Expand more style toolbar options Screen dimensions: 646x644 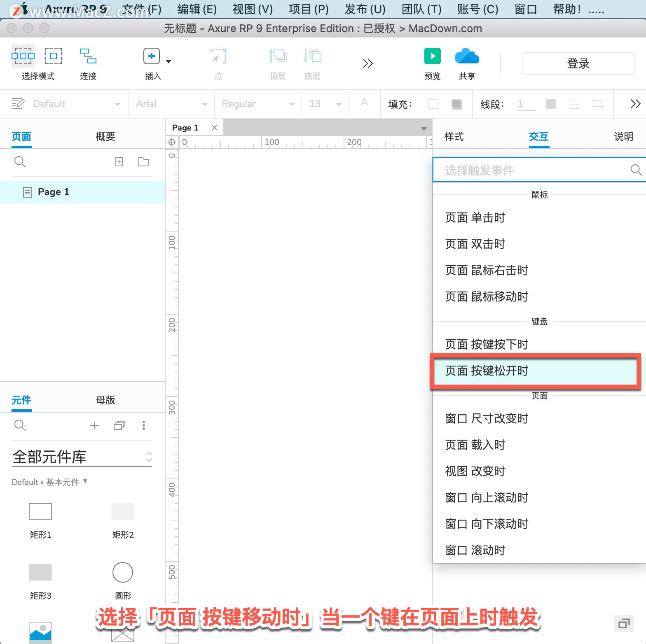635,104
